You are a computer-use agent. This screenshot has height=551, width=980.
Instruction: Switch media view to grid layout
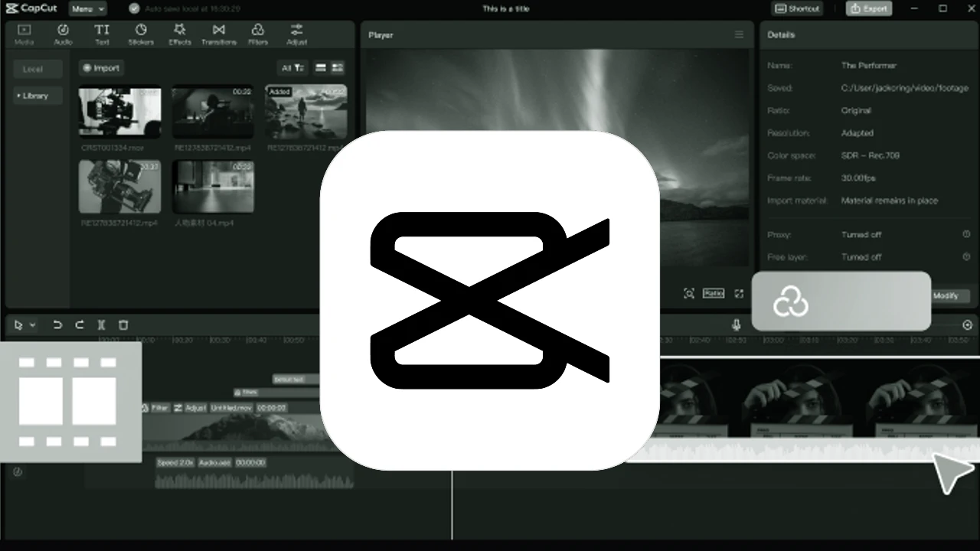pos(338,68)
